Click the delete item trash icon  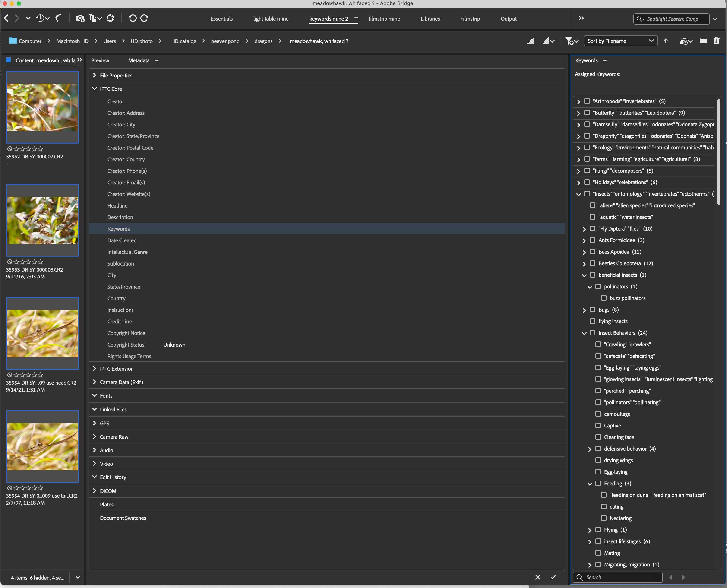pos(716,41)
